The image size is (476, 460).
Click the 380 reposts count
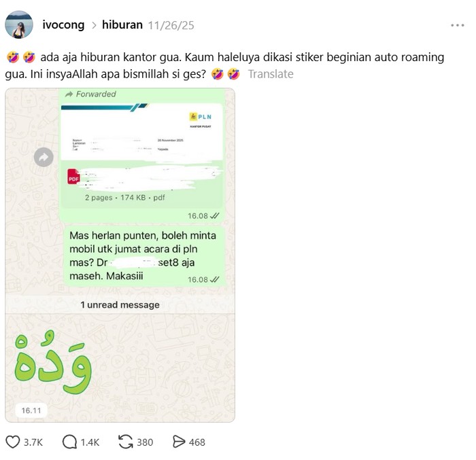click(145, 442)
